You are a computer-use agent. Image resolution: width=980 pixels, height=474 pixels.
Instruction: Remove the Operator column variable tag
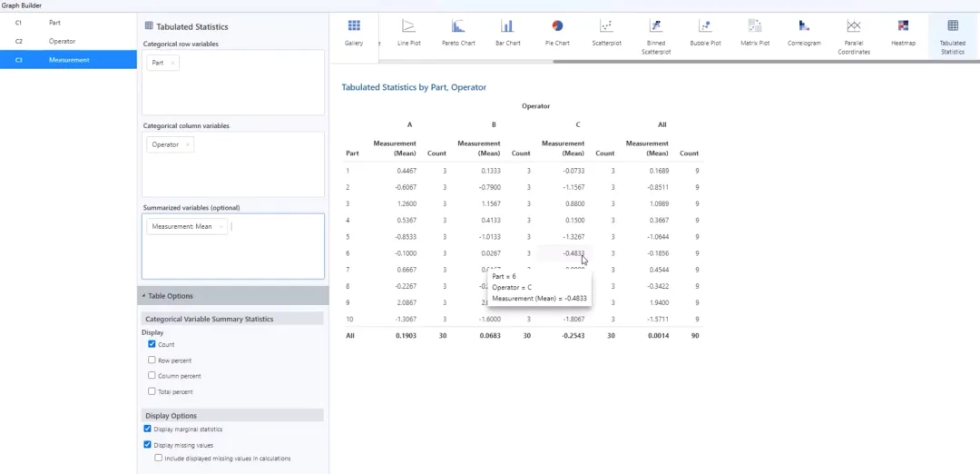188,144
